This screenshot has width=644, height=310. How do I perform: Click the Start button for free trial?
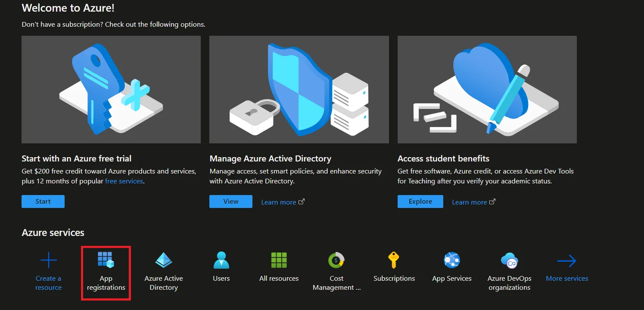coord(43,201)
